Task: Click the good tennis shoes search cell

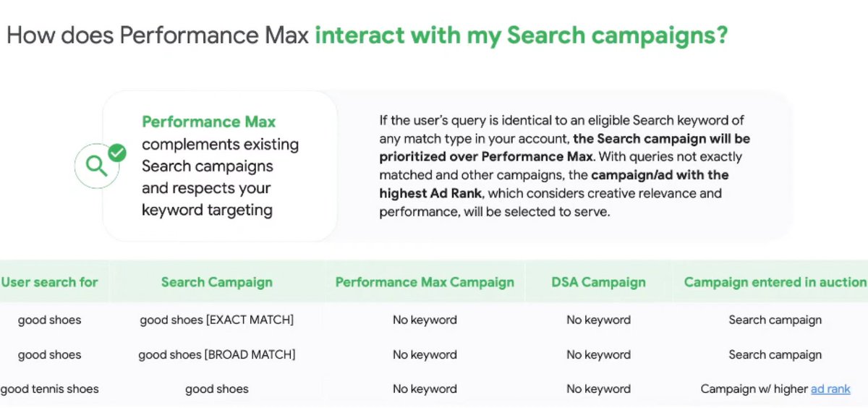Action: [49, 389]
